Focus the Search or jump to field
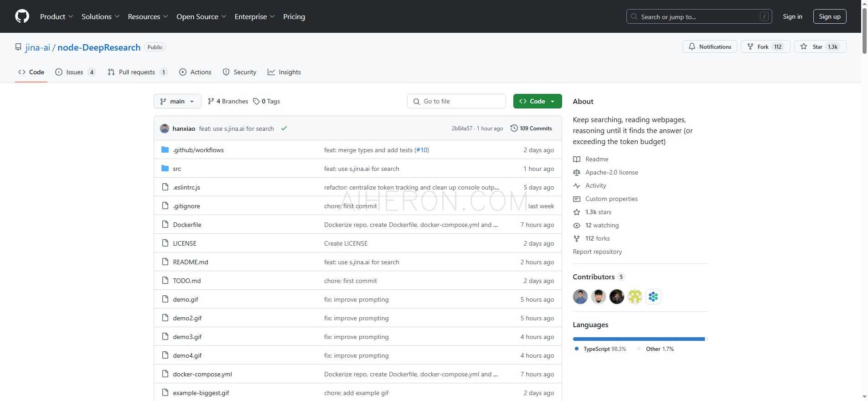Viewport: 868px width, 401px height. (699, 16)
